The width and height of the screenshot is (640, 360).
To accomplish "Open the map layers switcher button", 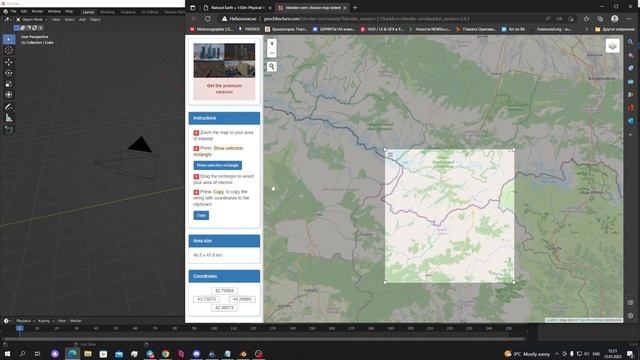I will [x=612, y=46].
